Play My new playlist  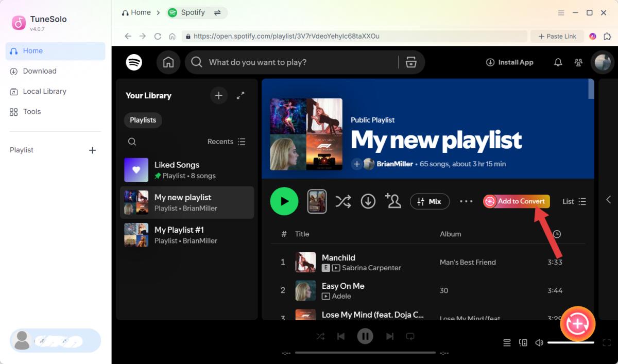284,201
